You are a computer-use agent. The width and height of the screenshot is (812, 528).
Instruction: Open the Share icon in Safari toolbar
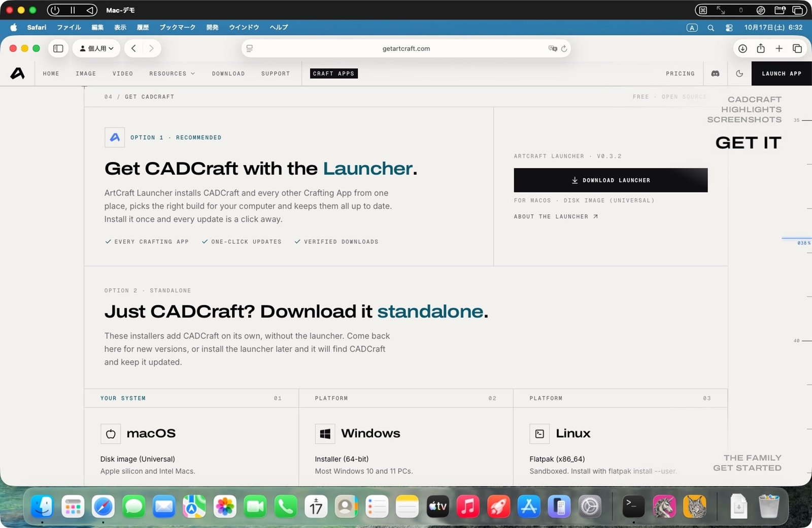tap(761, 48)
